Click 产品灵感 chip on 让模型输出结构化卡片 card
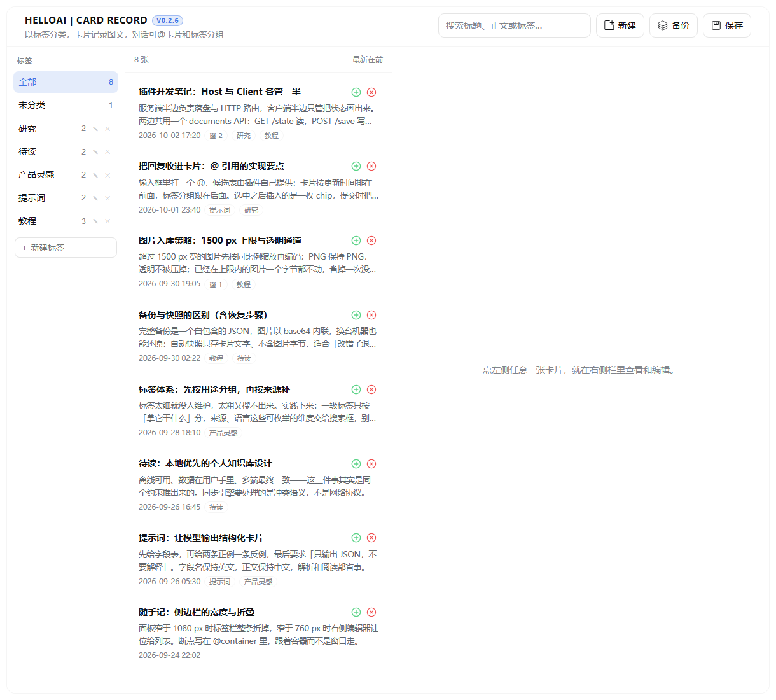This screenshot has width=776, height=700. (258, 582)
